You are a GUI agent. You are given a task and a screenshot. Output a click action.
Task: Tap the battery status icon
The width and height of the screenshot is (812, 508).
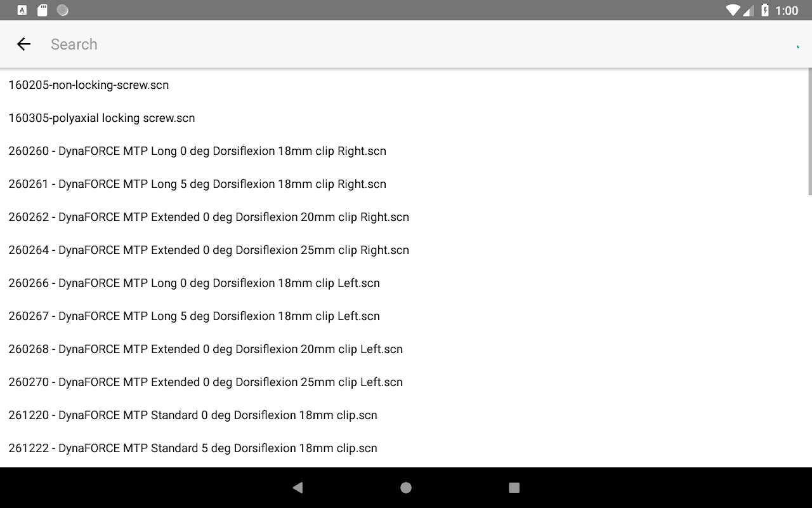(x=765, y=10)
